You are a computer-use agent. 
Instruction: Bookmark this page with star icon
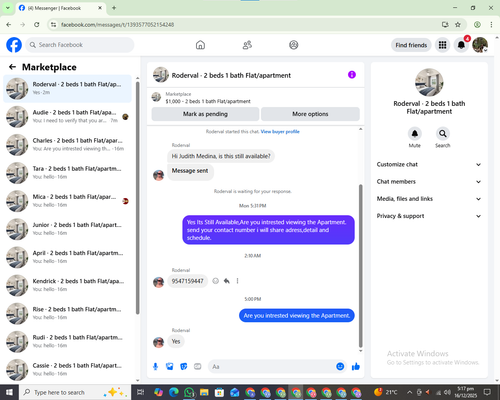click(458, 25)
